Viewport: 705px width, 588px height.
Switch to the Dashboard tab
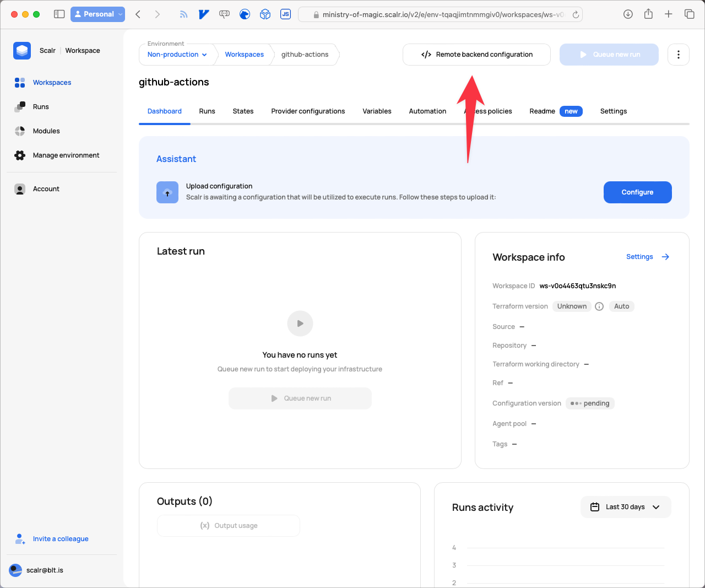(165, 111)
